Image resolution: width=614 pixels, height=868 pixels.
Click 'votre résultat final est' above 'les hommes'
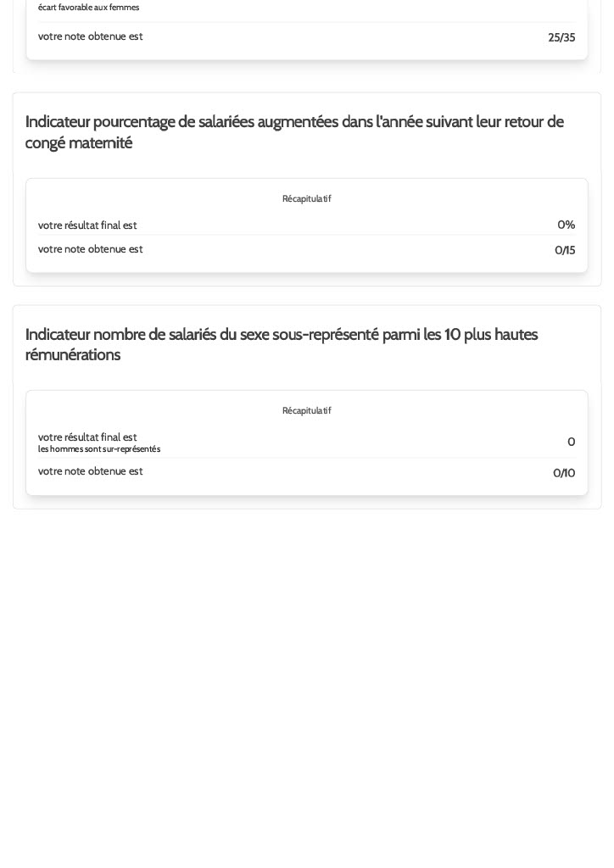tap(87, 437)
